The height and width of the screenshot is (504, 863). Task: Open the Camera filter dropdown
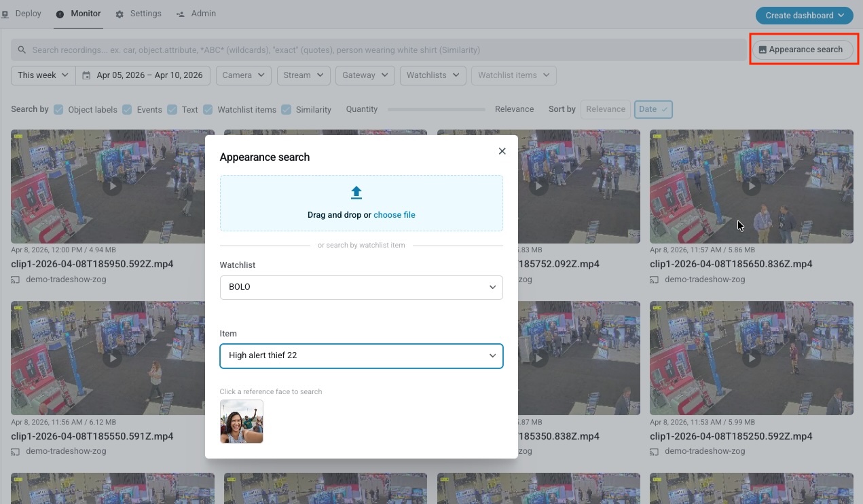244,75
